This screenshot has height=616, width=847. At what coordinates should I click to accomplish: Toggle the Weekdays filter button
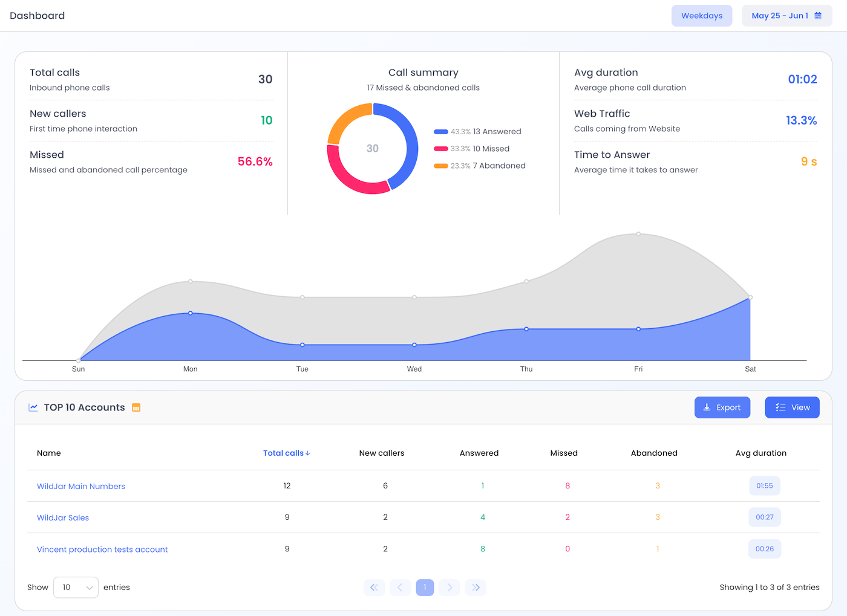(x=702, y=16)
